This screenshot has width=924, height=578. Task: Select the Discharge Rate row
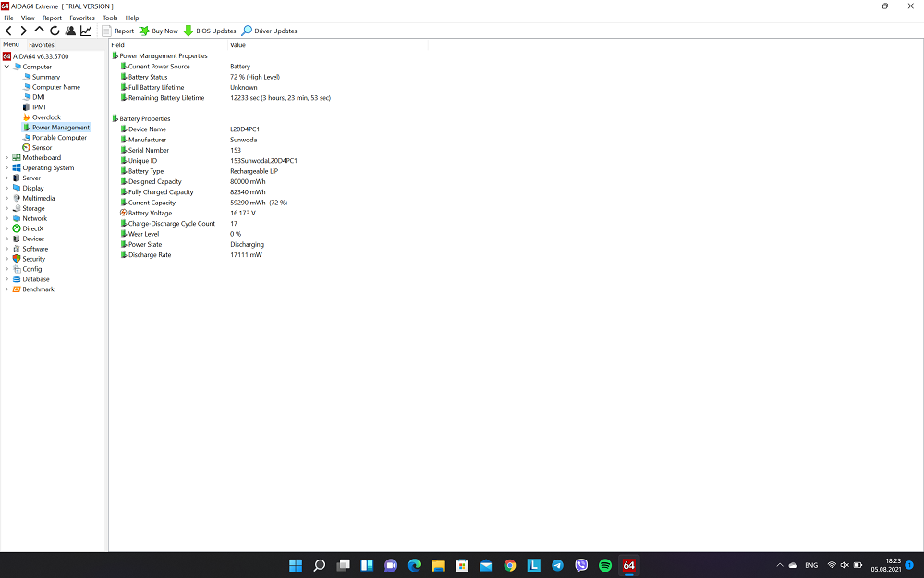191,255
